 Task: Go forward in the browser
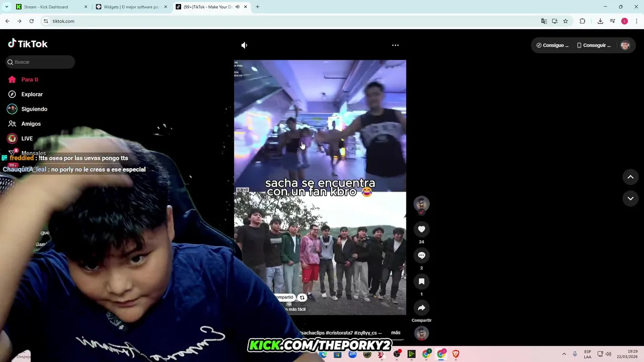(x=19, y=21)
